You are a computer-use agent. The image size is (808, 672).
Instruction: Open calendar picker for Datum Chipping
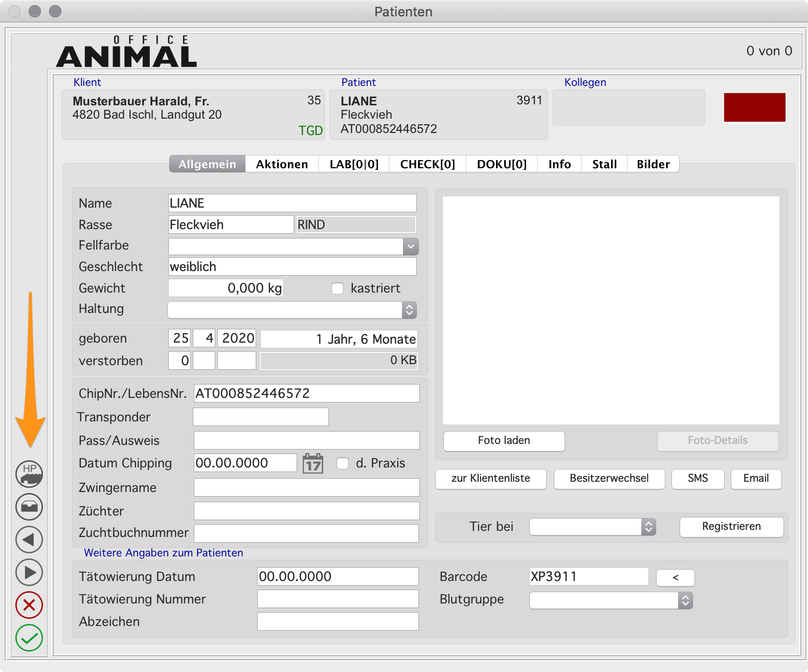[x=313, y=463]
